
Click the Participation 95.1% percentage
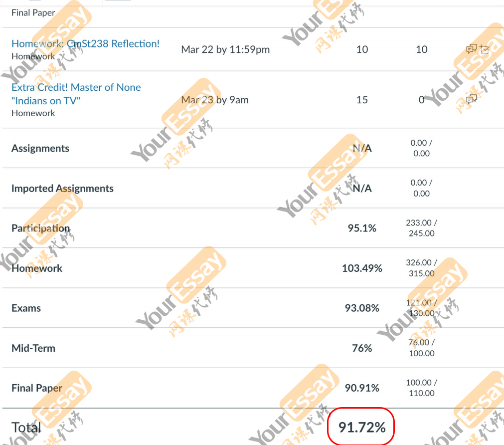pos(362,228)
